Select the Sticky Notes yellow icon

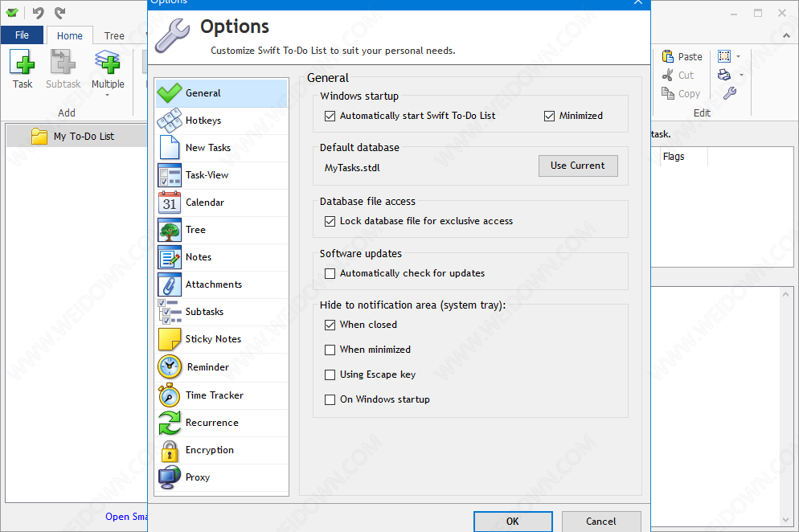click(170, 339)
